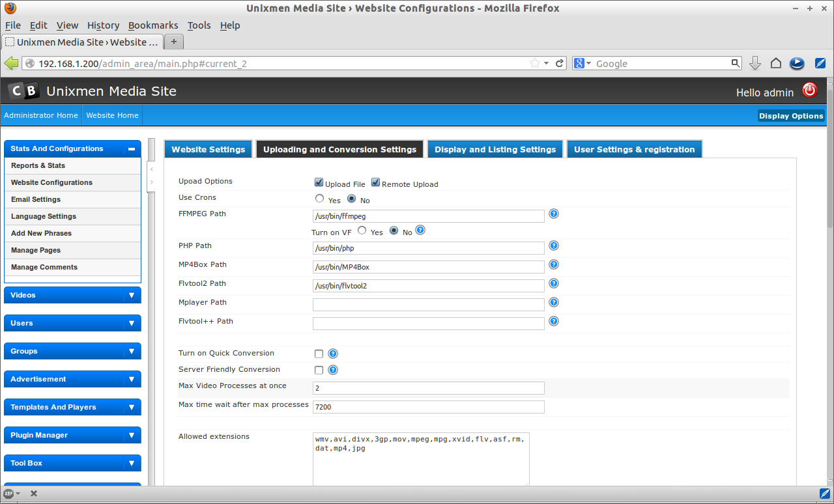The height and width of the screenshot is (504, 834).
Task: Select No for Use Crons
Action: (352, 199)
